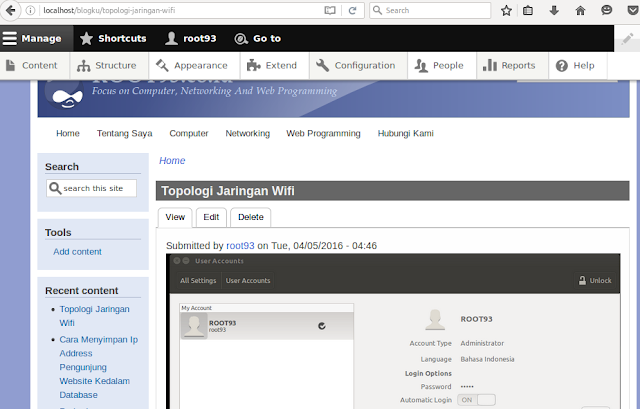The width and height of the screenshot is (640, 409).
Task: Go to browser home icon
Action: pyautogui.click(x=580, y=11)
